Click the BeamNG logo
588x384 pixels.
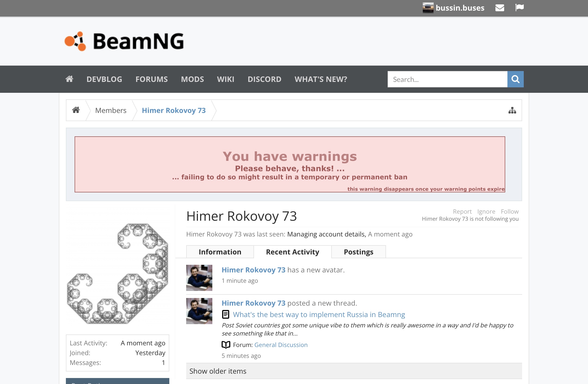click(124, 41)
